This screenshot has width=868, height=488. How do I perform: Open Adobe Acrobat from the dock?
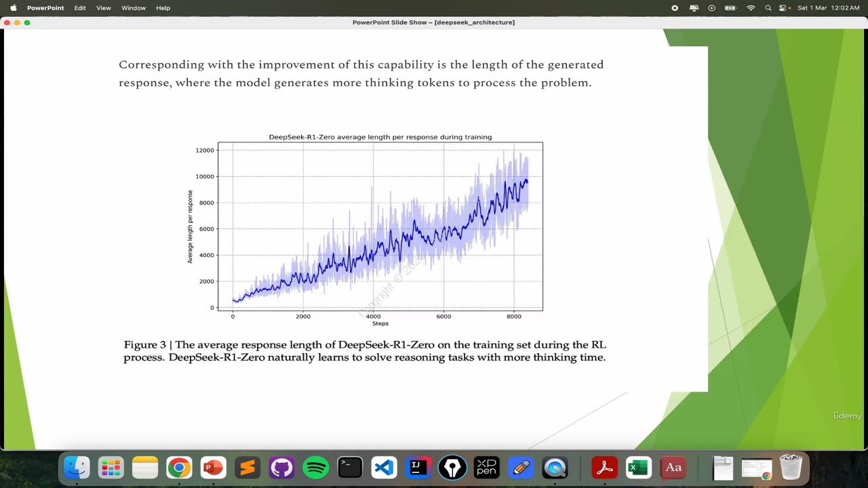(x=604, y=468)
